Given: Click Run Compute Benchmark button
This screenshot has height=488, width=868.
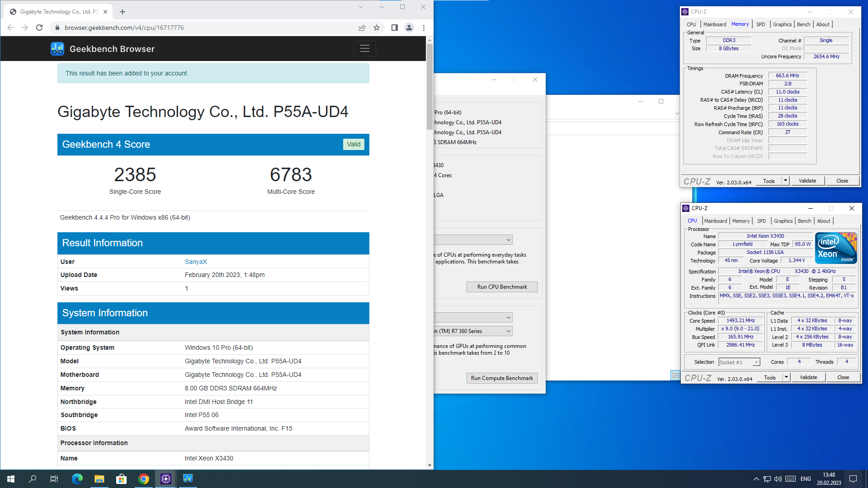Looking at the screenshot, I should (x=502, y=378).
